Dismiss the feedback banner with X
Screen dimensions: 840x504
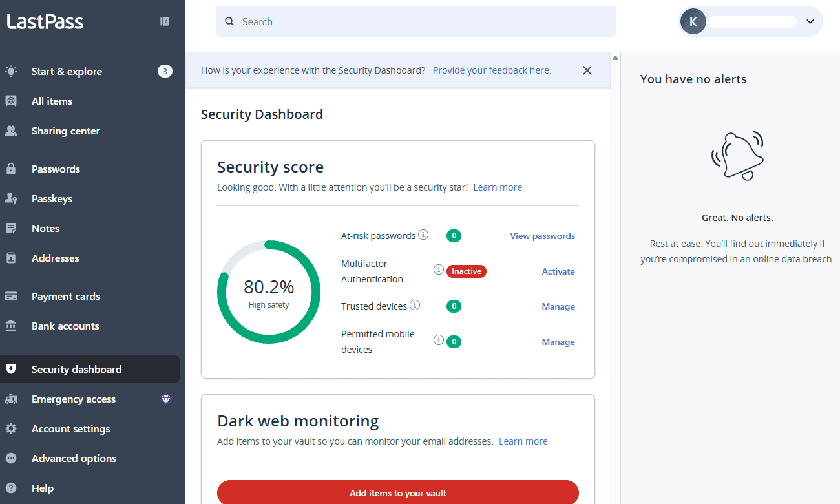pos(587,70)
